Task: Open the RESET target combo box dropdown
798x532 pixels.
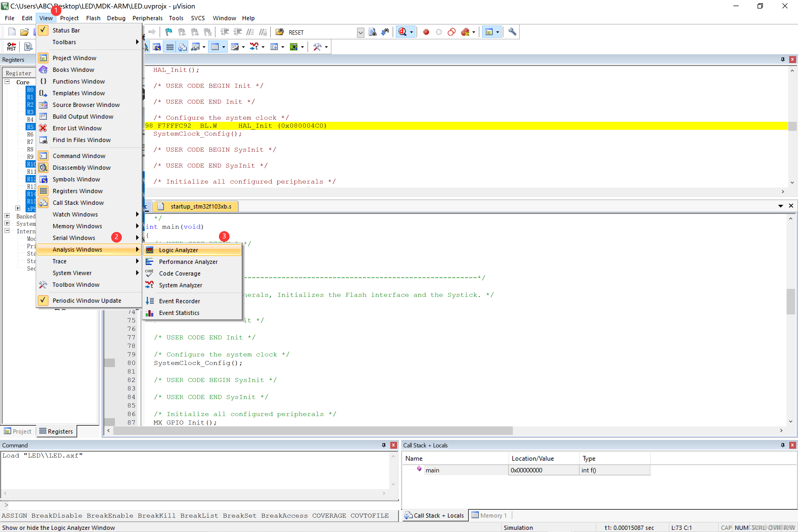Action: coord(360,32)
